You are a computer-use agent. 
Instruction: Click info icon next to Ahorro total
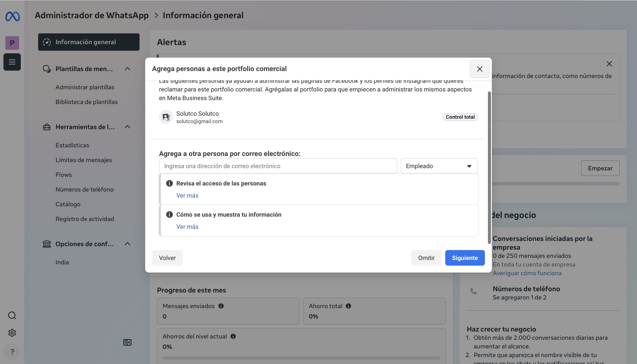[x=348, y=306]
